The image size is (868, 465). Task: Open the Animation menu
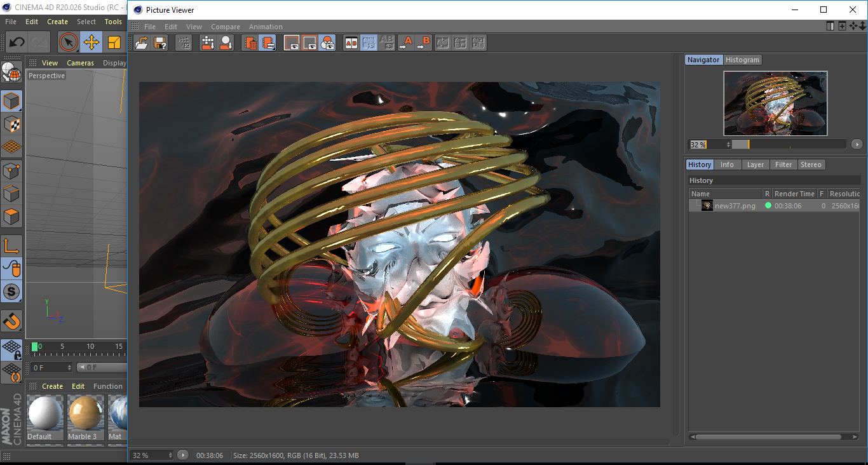pyautogui.click(x=266, y=27)
